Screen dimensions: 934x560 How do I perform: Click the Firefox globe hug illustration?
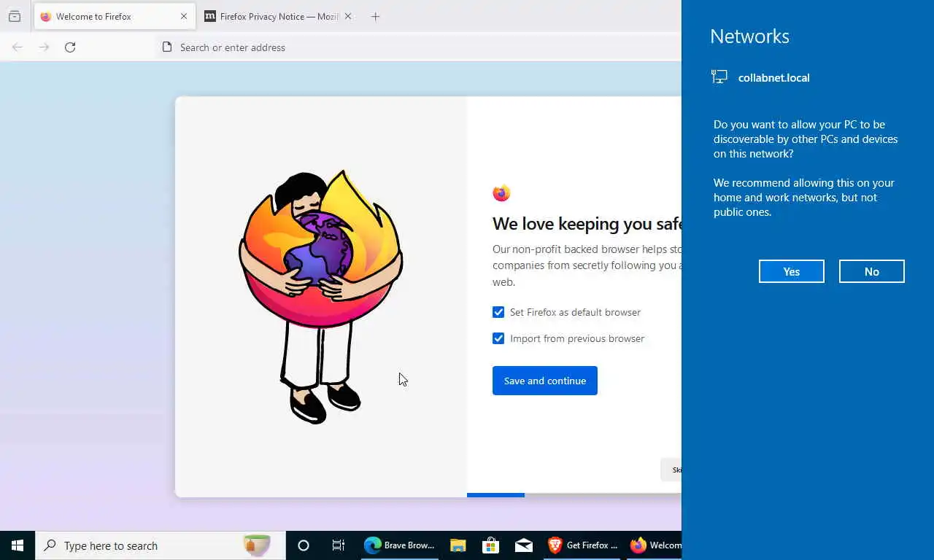click(x=321, y=296)
